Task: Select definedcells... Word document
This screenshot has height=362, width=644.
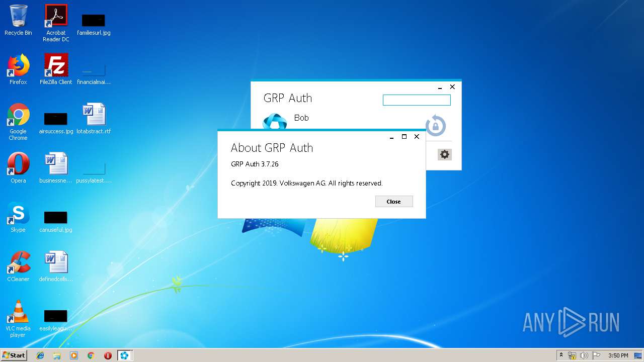Action: click(56, 266)
